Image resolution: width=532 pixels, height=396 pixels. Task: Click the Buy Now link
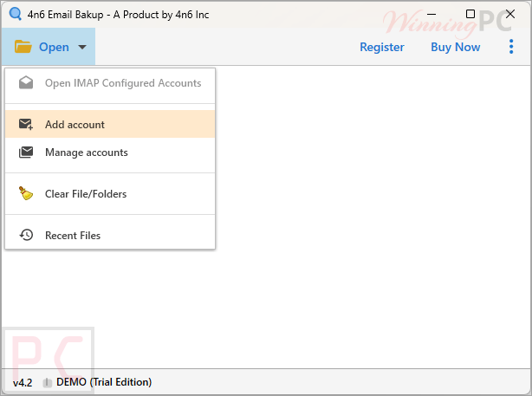456,47
